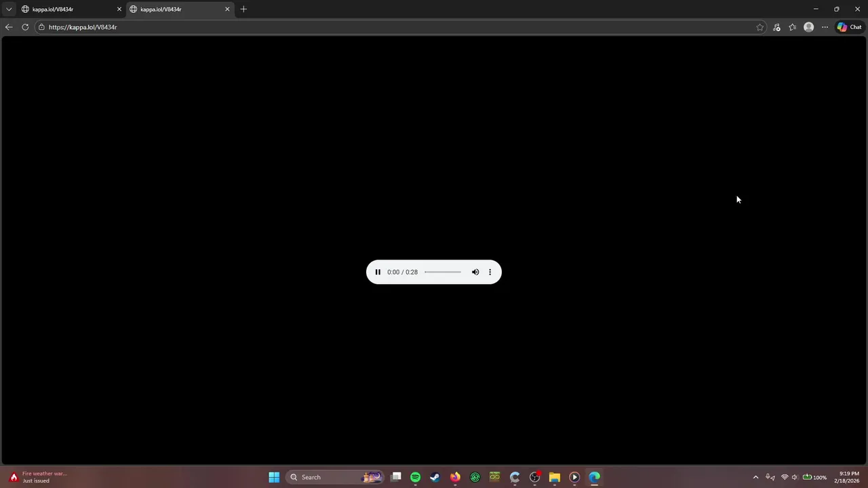Add this page to favorites
This screenshot has height=488, width=868.
[x=760, y=27]
